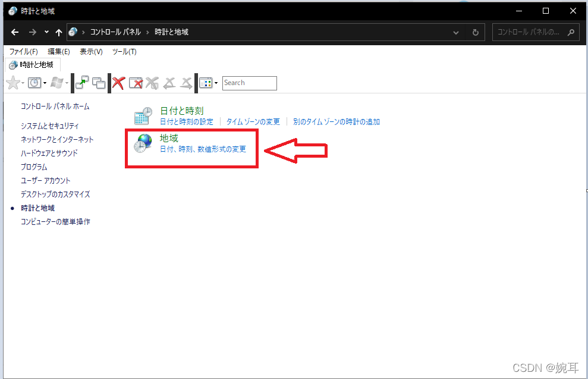Click the 地域 globe icon
588x379 pixels.
click(x=142, y=143)
